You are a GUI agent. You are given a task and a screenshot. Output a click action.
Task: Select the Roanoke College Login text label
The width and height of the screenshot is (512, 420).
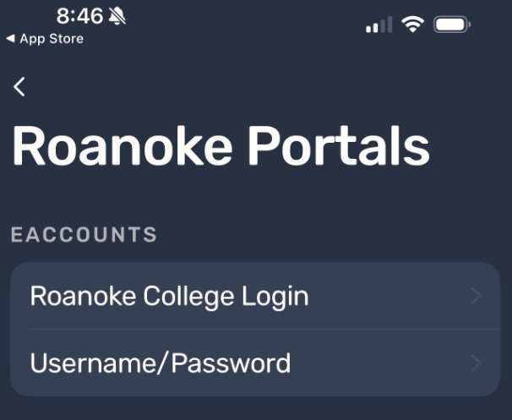click(169, 296)
